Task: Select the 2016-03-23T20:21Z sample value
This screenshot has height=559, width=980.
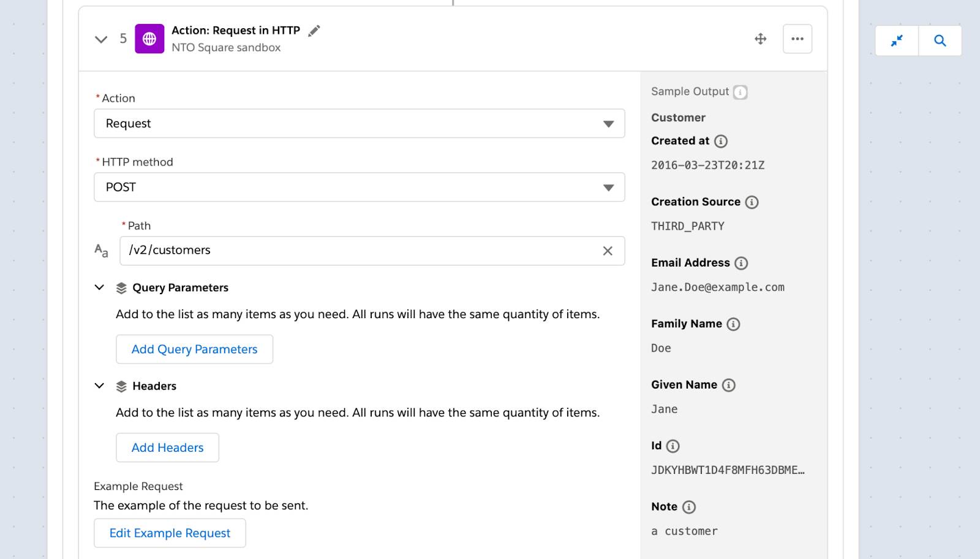Action: point(708,165)
